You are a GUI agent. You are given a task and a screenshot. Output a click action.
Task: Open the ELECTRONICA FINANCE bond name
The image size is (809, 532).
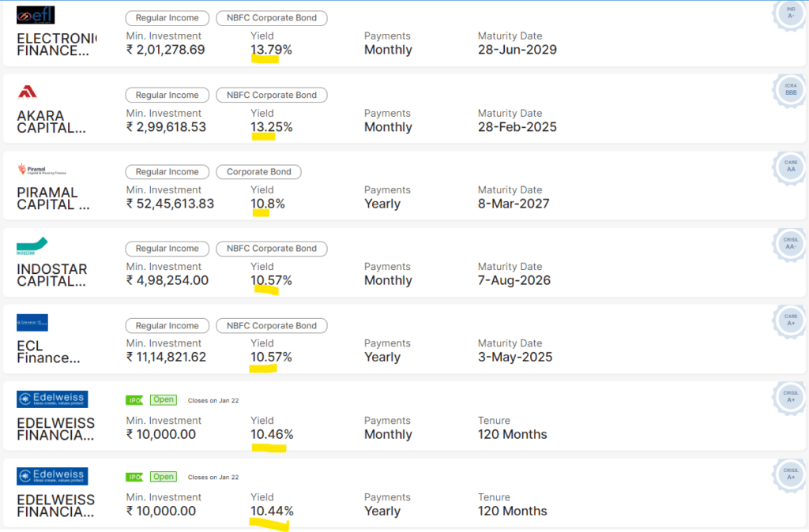coord(57,44)
